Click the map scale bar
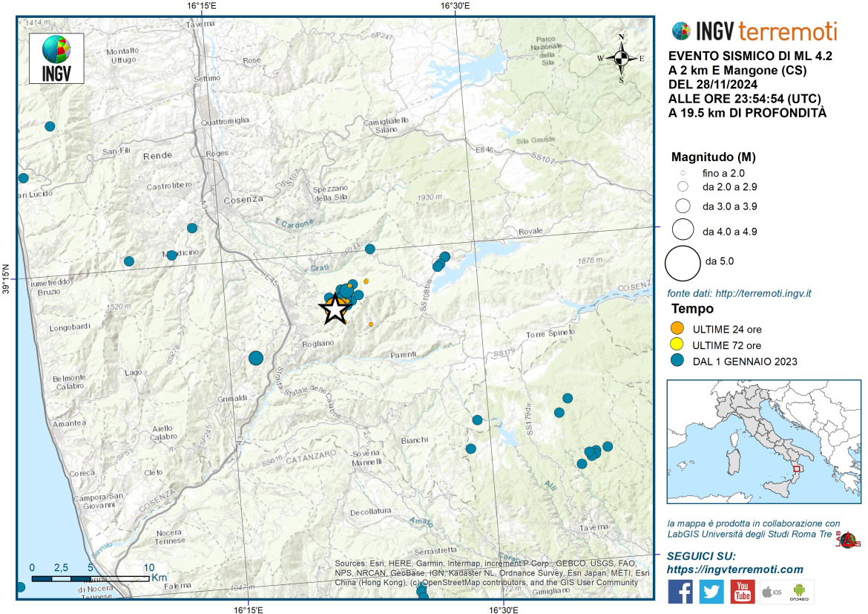The height and width of the screenshot is (614, 868). [88, 577]
